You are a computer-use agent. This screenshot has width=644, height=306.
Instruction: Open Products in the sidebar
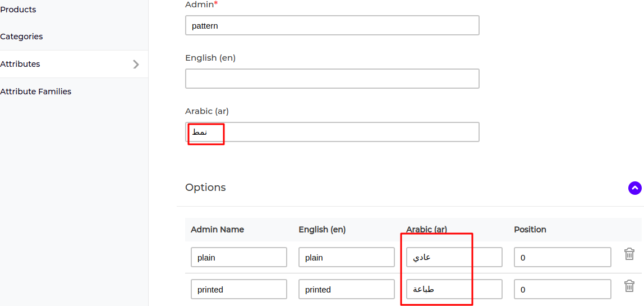tap(18, 10)
